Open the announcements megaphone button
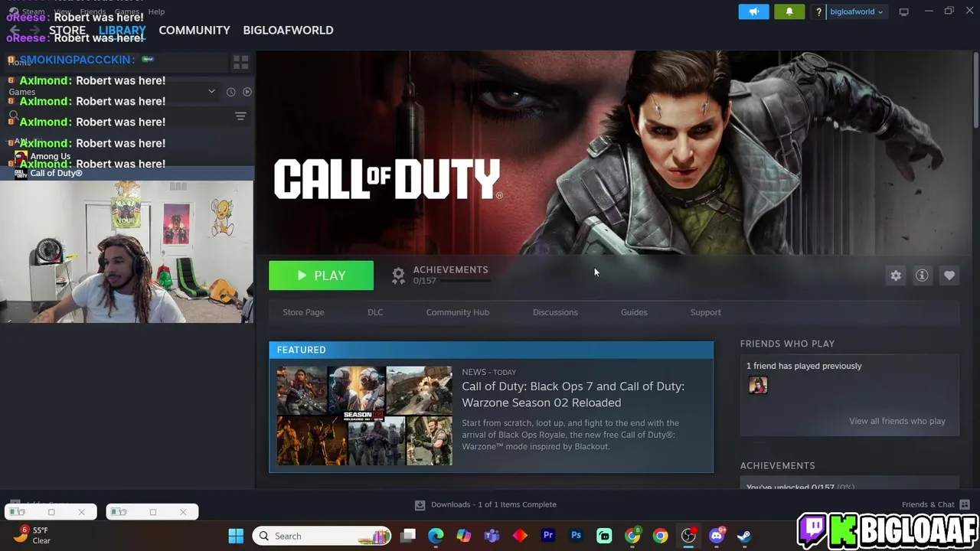 [753, 11]
